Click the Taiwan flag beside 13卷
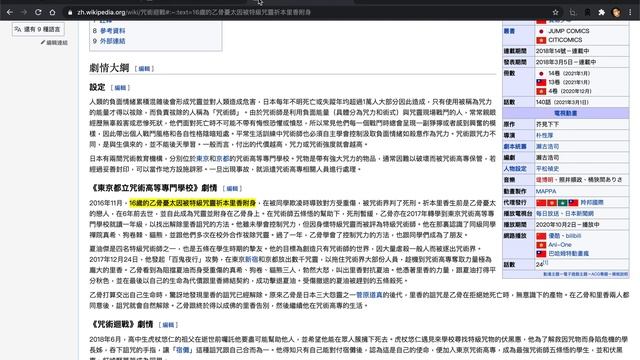640x360 pixels. (x=541, y=82)
